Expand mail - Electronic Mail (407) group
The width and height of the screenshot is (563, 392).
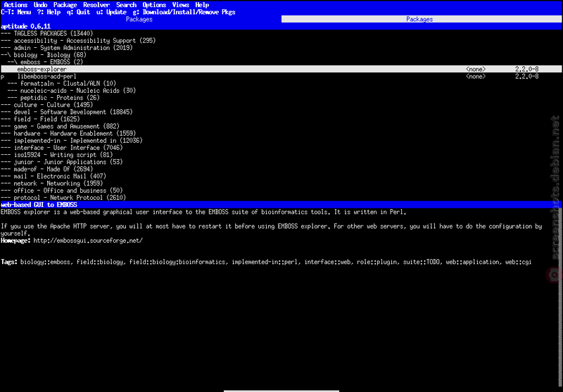53,177
